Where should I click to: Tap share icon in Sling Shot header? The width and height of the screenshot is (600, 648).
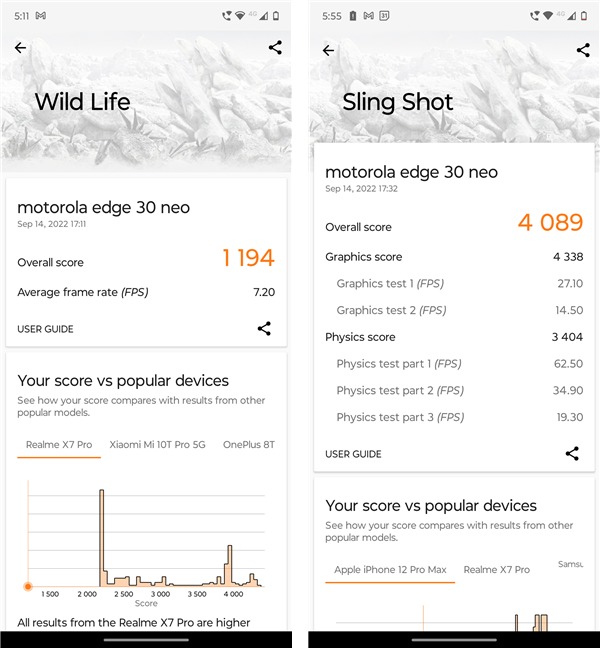point(583,50)
